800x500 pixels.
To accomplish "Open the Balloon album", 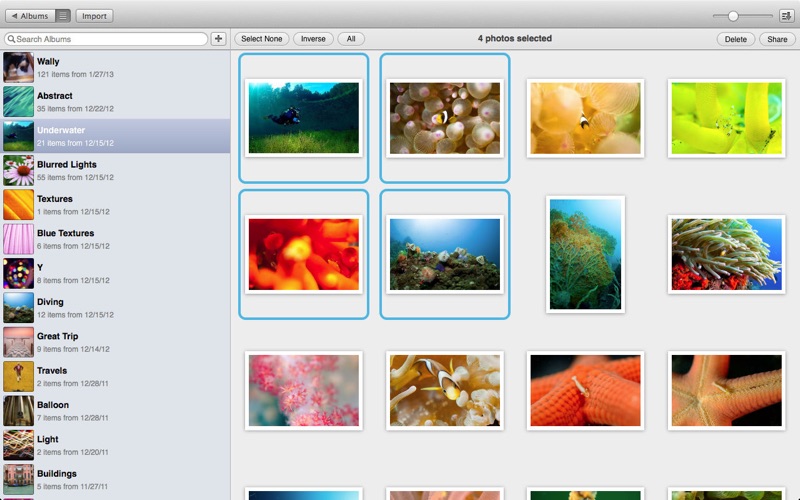I will click(x=115, y=411).
